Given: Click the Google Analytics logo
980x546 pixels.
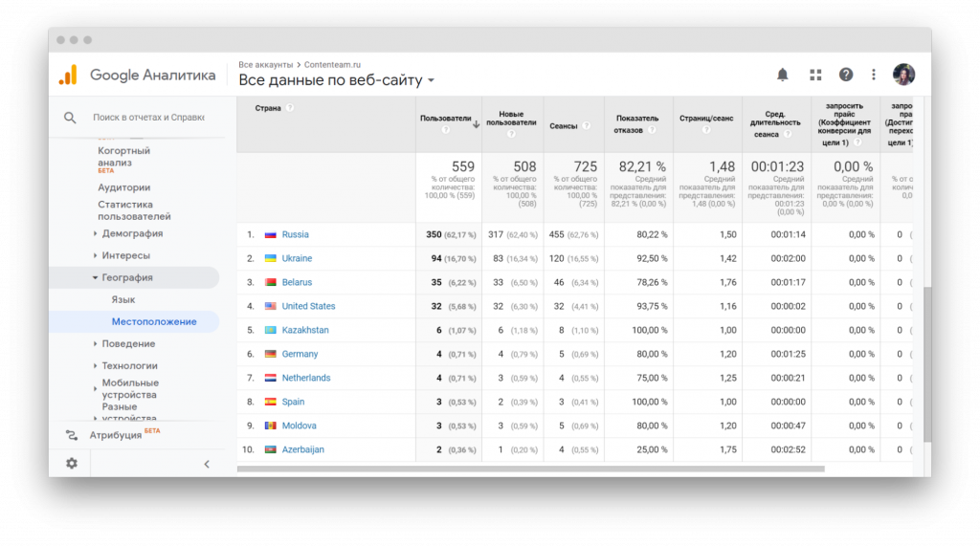Looking at the screenshot, I should 68,76.
